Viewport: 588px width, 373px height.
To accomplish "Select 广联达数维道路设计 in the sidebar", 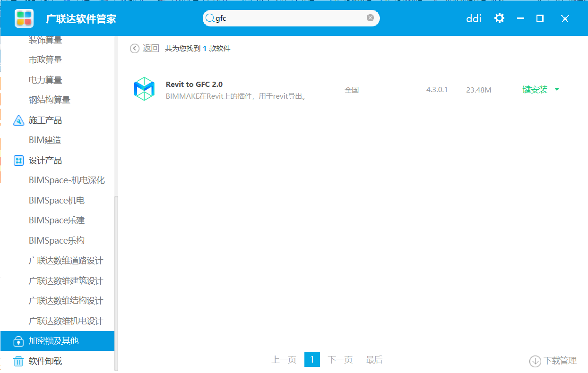I will pos(66,261).
